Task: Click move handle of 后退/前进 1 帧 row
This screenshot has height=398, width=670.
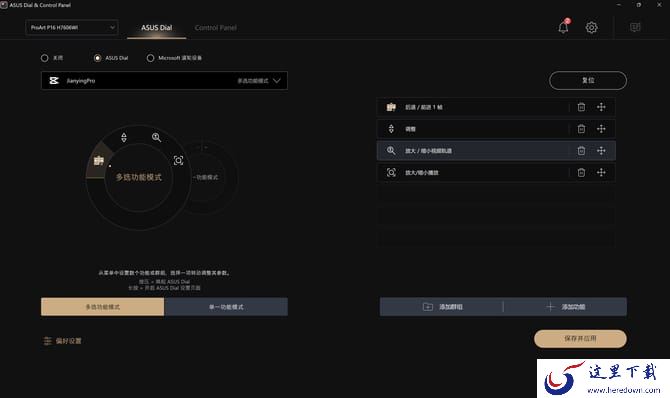Action: pyautogui.click(x=601, y=107)
